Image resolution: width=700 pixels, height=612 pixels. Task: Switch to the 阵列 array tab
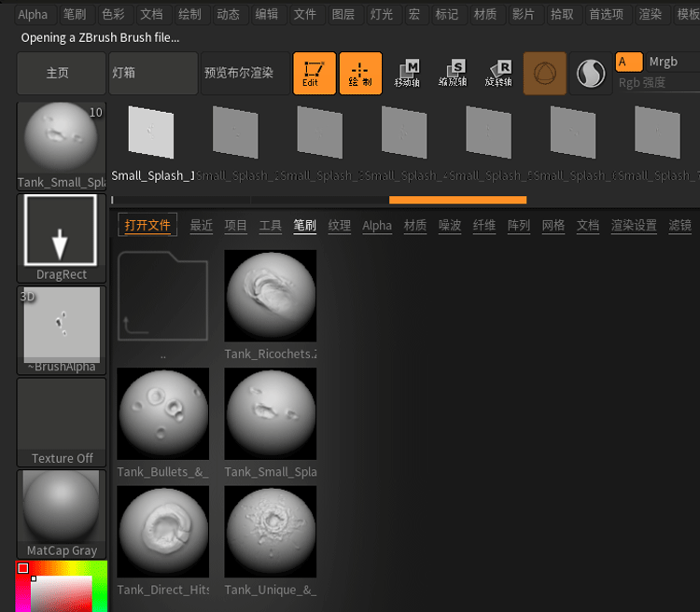519,226
